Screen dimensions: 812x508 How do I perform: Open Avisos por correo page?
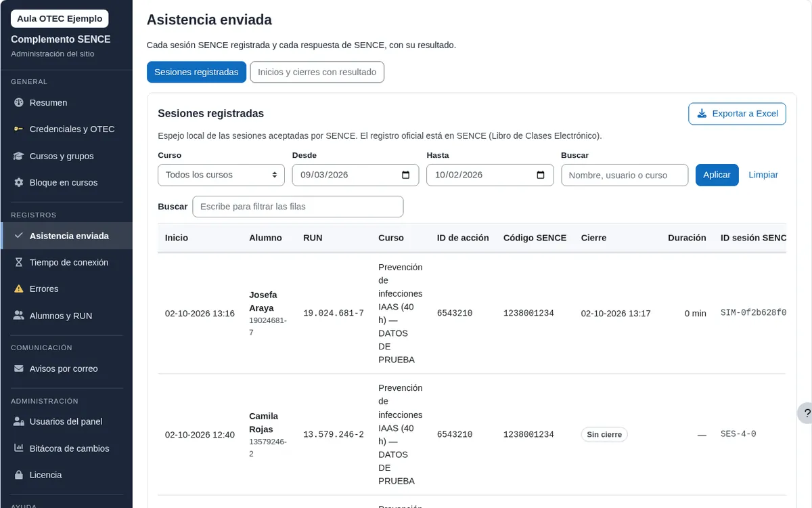click(x=66, y=369)
